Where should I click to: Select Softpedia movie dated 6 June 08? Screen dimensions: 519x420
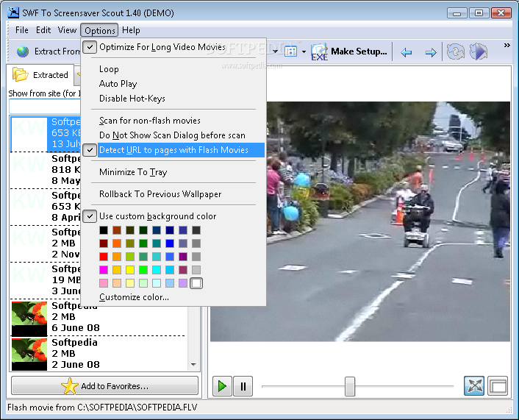point(99,317)
